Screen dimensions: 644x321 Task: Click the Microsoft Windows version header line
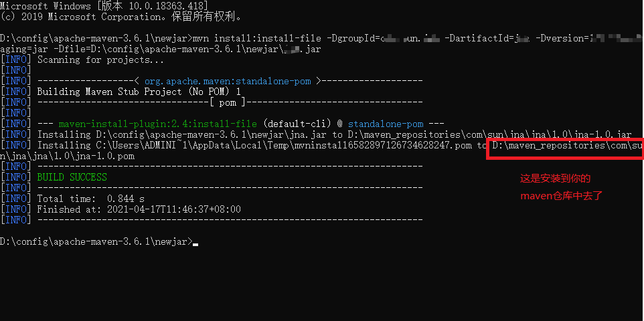click(104, 6)
